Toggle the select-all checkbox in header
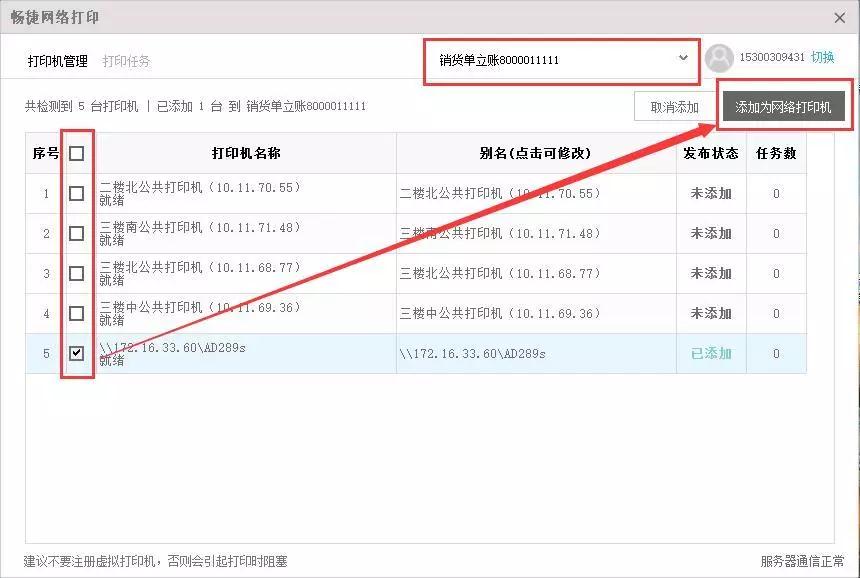 click(77, 153)
